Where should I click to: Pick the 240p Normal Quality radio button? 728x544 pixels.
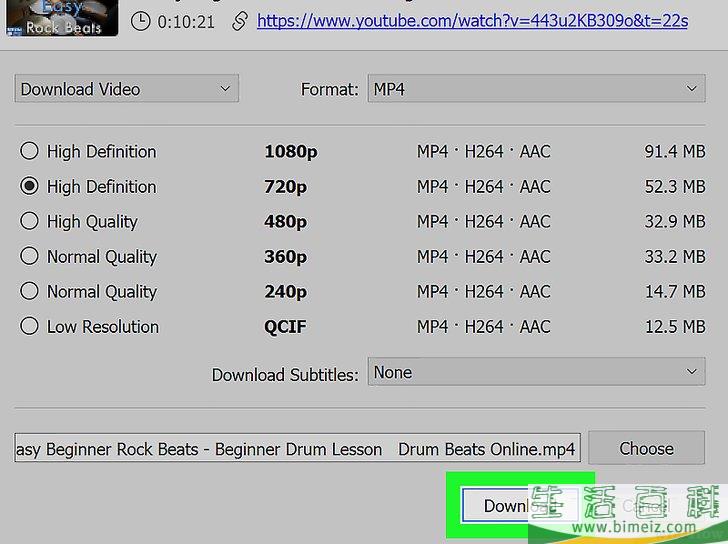pyautogui.click(x=30, y=291)
